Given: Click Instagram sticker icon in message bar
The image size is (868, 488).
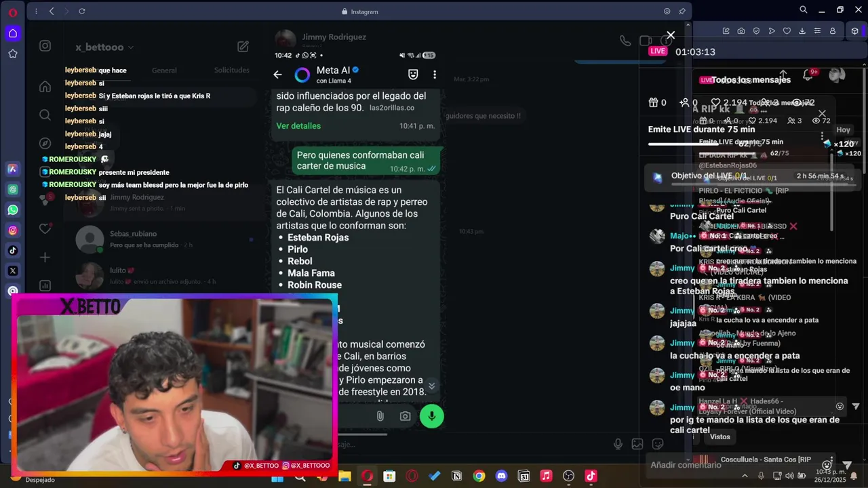Looking at the screenshot, I should [657, 444].
